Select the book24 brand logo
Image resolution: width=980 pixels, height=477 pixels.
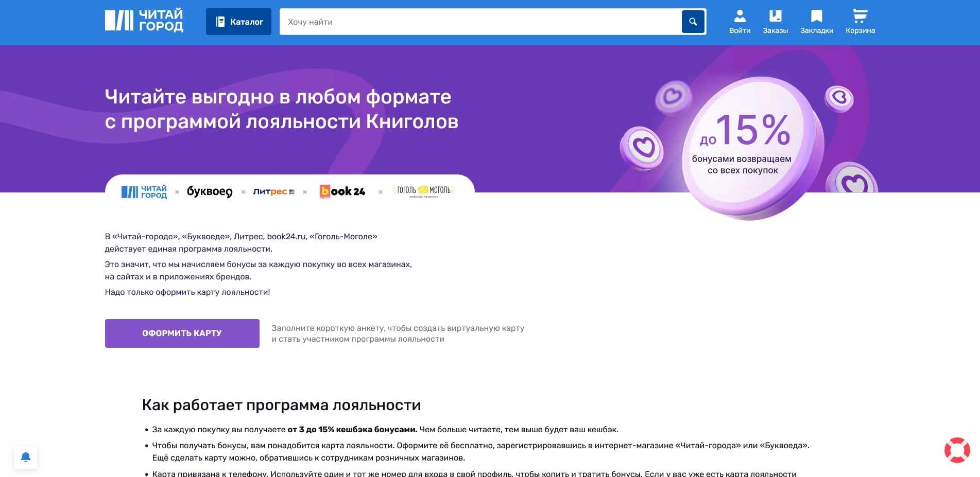tap(342, 191)
